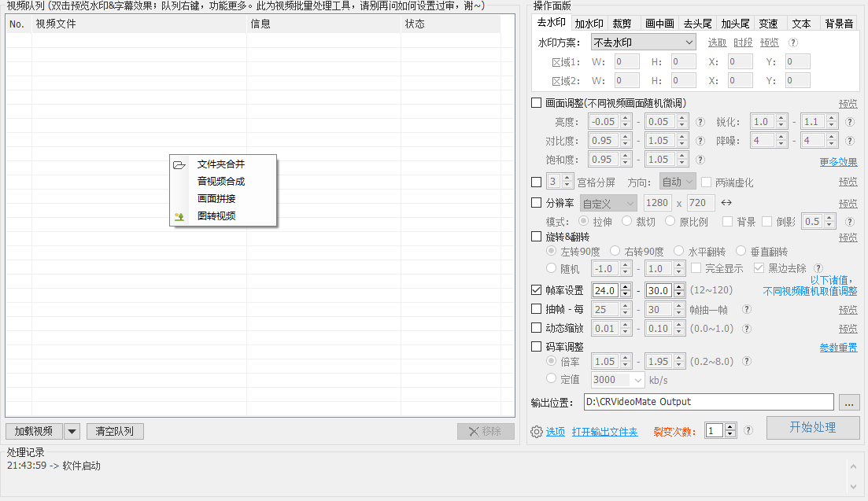The height and width of the screenshot is (501, 868).
Task: Click the help icon for 锐化
Action: tap(850, 122)
